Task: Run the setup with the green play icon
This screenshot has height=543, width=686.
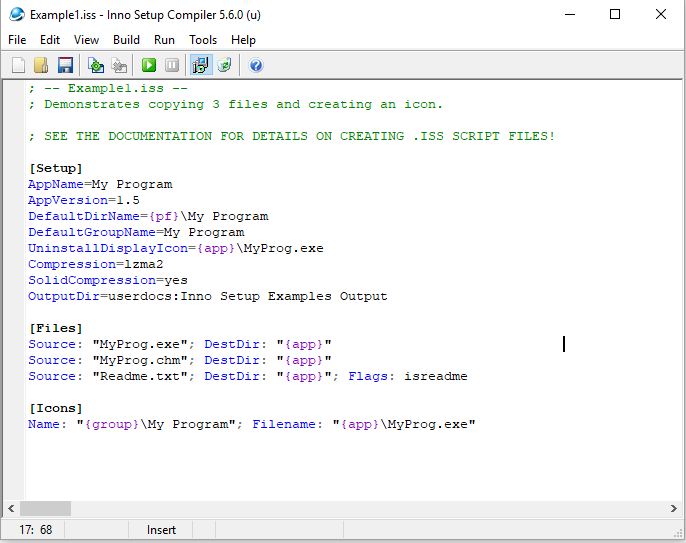Action: [149, 65]
